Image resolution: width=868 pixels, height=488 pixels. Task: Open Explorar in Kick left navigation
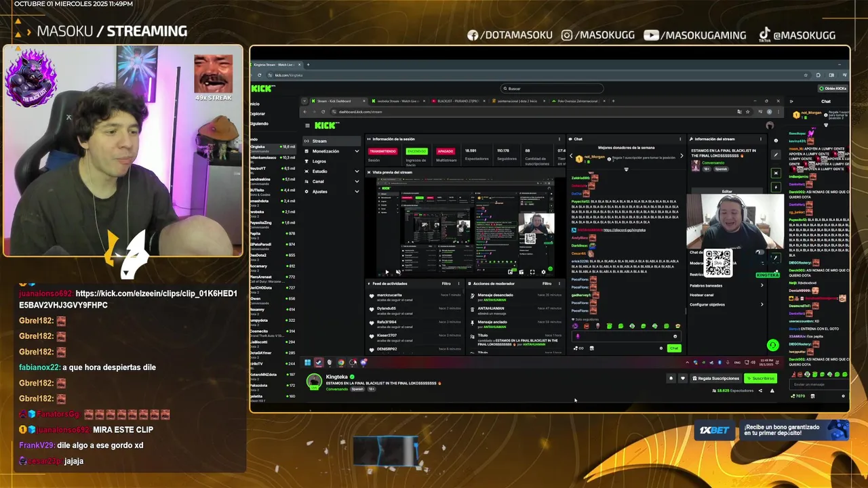258,114
